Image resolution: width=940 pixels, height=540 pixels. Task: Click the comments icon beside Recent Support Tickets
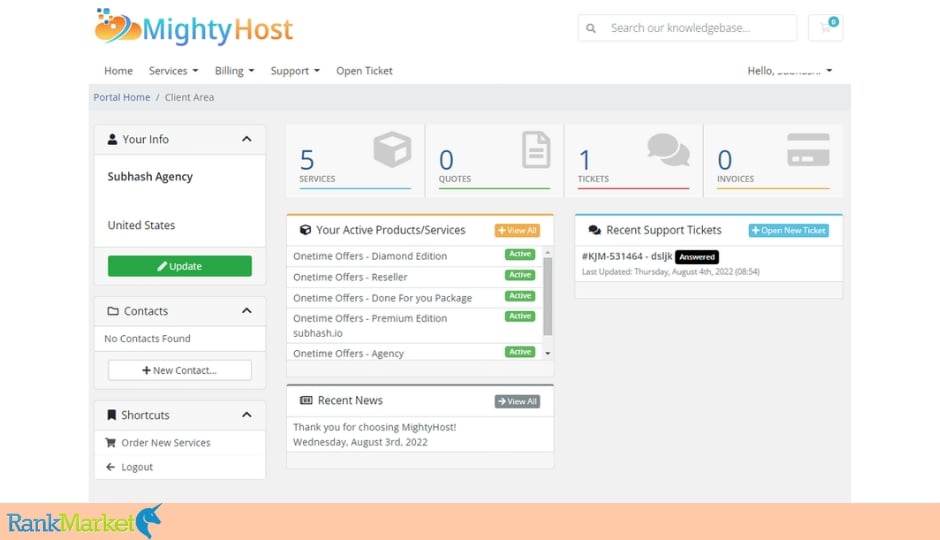(595, 230)
